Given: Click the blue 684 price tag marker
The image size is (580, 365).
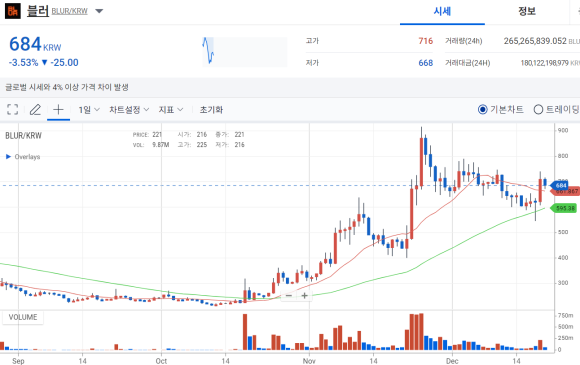Looking at the screenshot, I should [560, 185].
